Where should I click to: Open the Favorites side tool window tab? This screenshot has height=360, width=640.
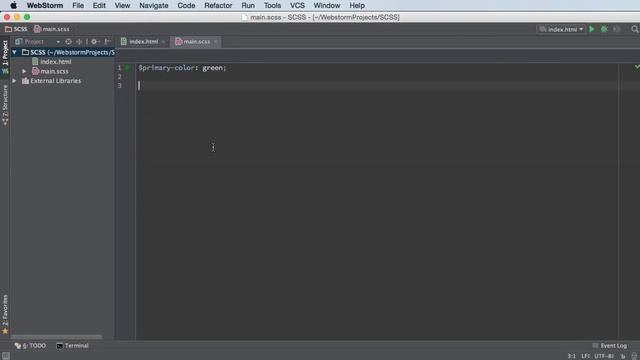[5, 314]
